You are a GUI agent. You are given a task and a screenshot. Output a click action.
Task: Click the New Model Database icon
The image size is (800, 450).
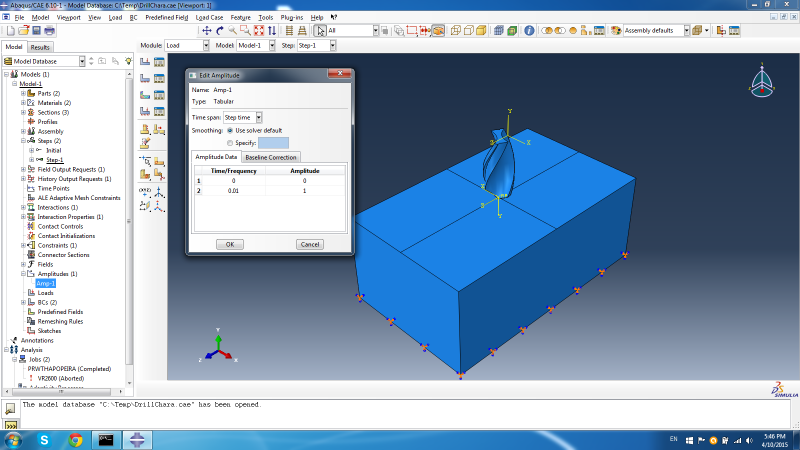(x=11, y=31)
